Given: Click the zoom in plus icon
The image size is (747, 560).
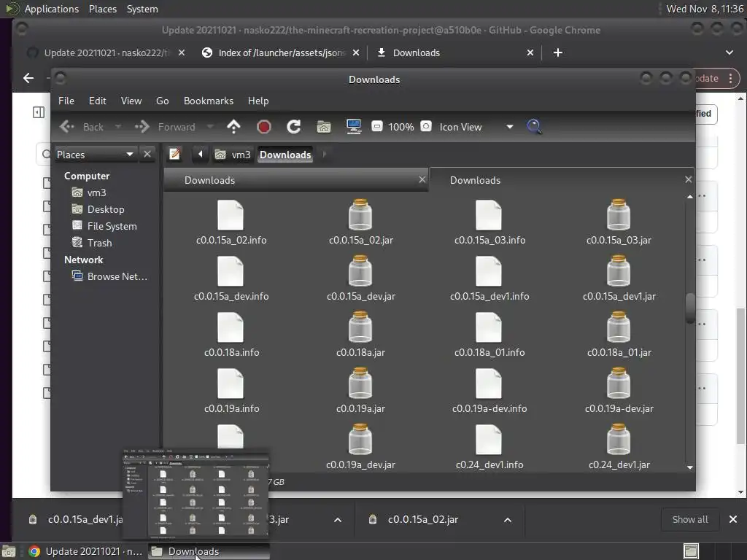Looking at the screenshot, I should 426,126.
